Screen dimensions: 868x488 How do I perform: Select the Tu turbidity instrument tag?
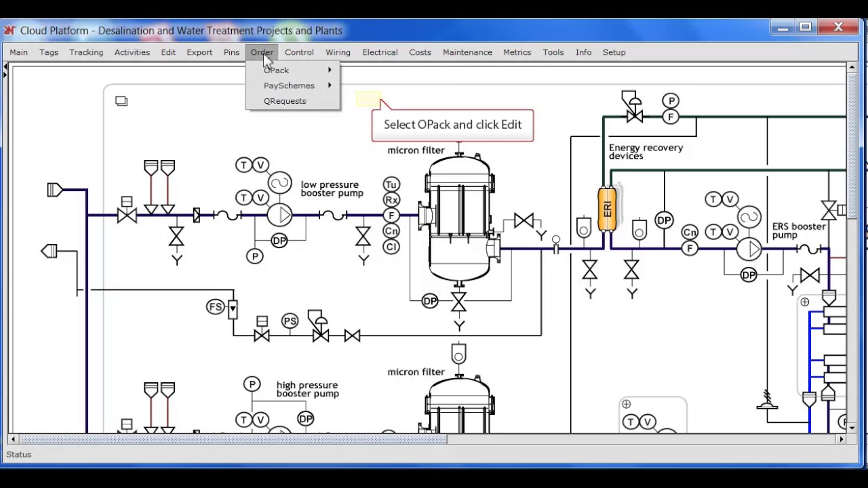391,184
